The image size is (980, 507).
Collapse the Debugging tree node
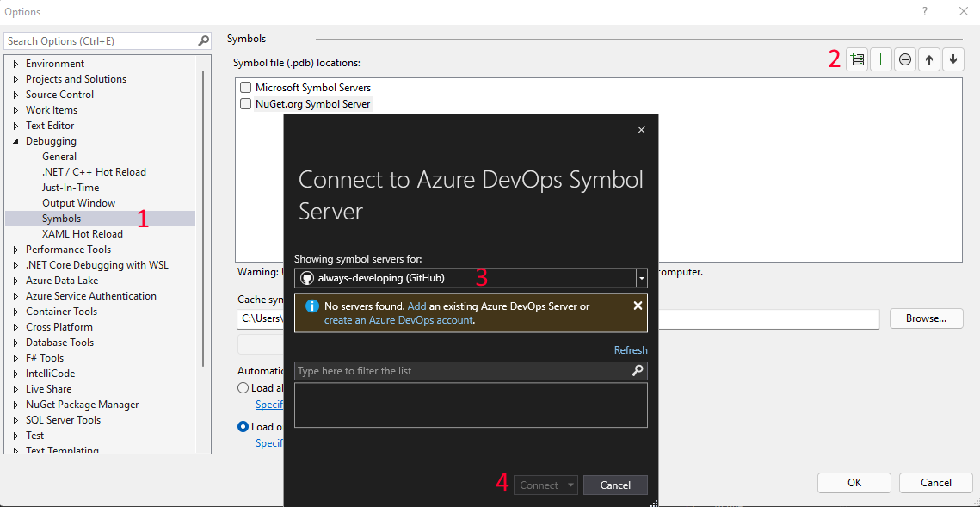click(x=16, y=141)
